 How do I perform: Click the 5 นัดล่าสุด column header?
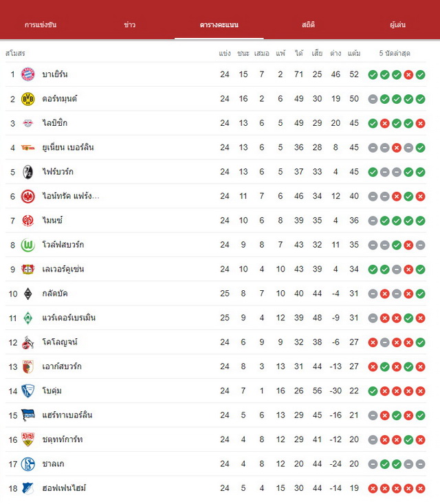[395, 53]
